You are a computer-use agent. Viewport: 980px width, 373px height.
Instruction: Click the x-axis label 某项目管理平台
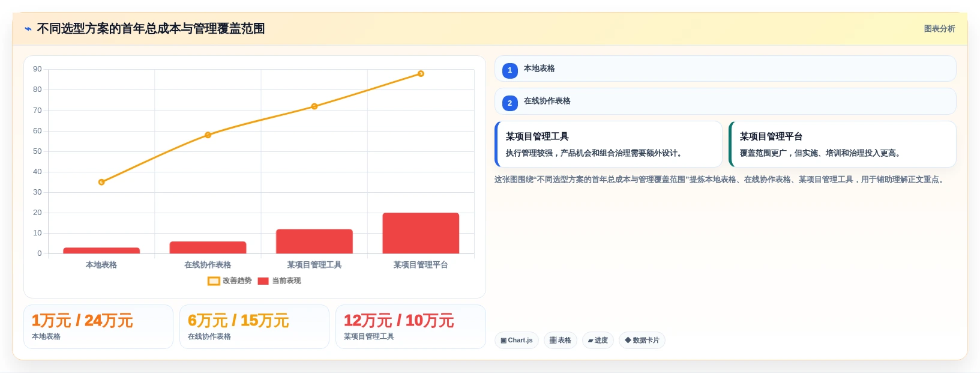(x=421, y=265)
